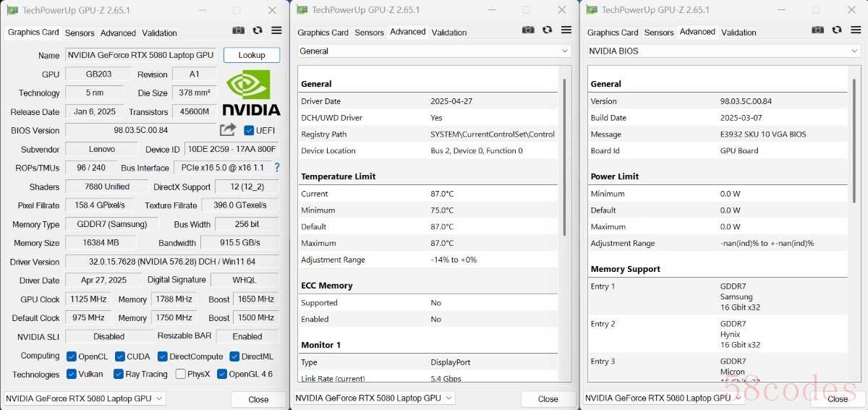This screenshot has width=868, height=410.
Task: Click the BIOS share/export arrow icon
Action: [228, 129]
